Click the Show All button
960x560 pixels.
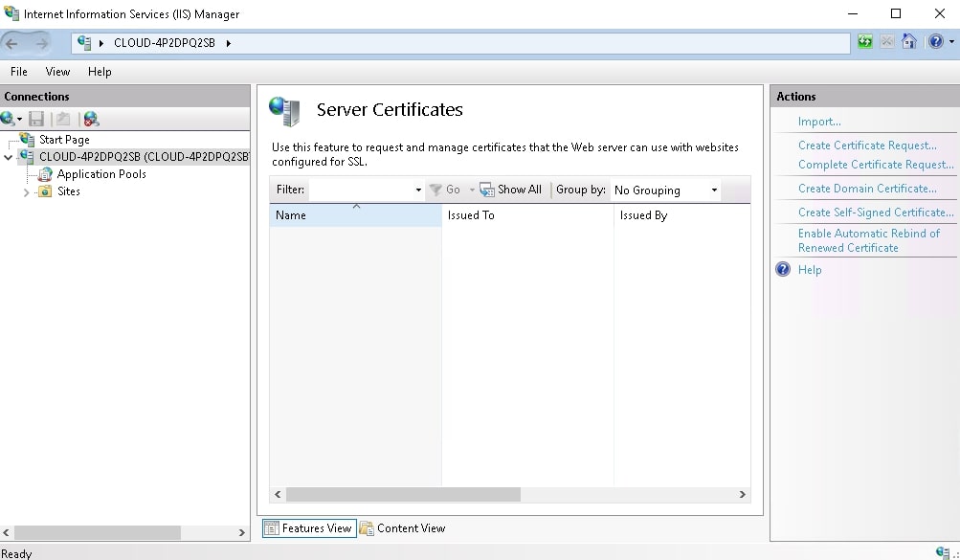click(510, 190)
